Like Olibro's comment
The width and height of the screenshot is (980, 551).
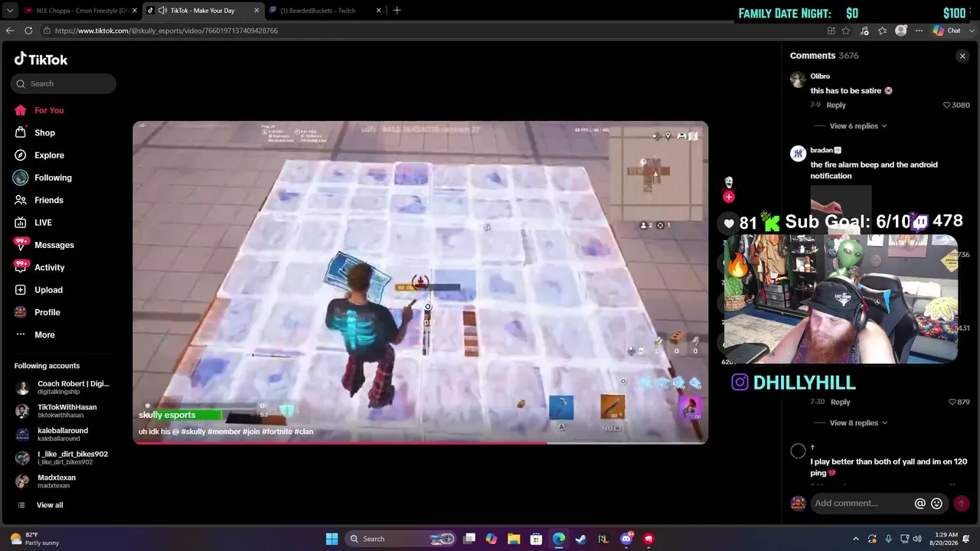click(946, 105)
